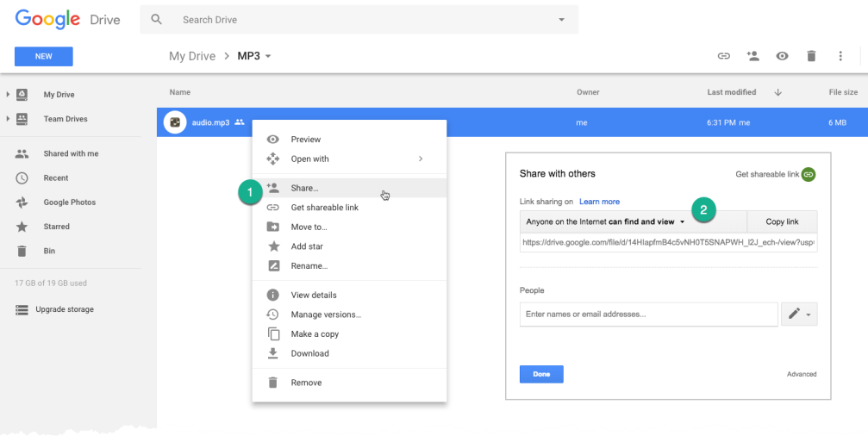Click the 17 GB of 19 GB used text
Image resolution: width=868 pixels, height=436 pixels.
[50, 283]
